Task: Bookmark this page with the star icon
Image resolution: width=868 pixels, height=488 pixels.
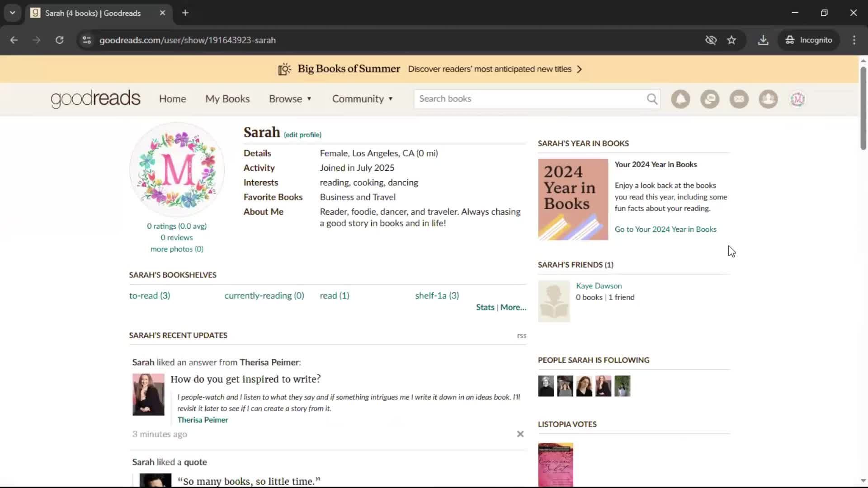Action: [731, 40]
